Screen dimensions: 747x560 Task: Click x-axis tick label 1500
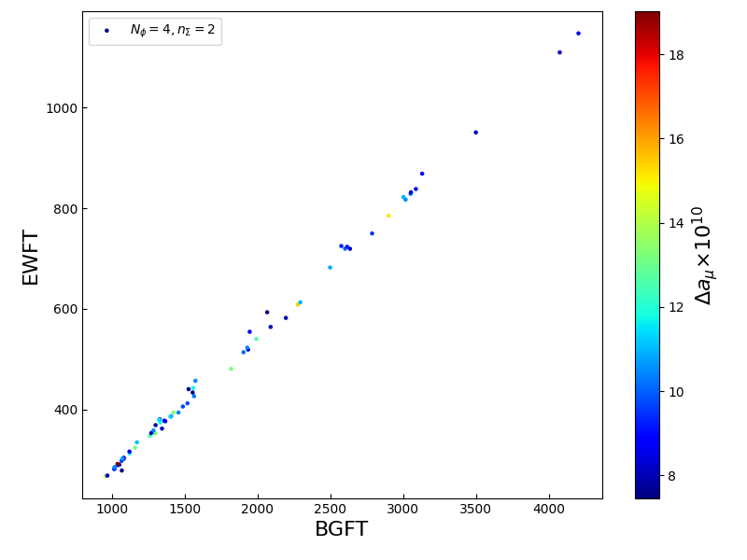(x=185, y=510)
